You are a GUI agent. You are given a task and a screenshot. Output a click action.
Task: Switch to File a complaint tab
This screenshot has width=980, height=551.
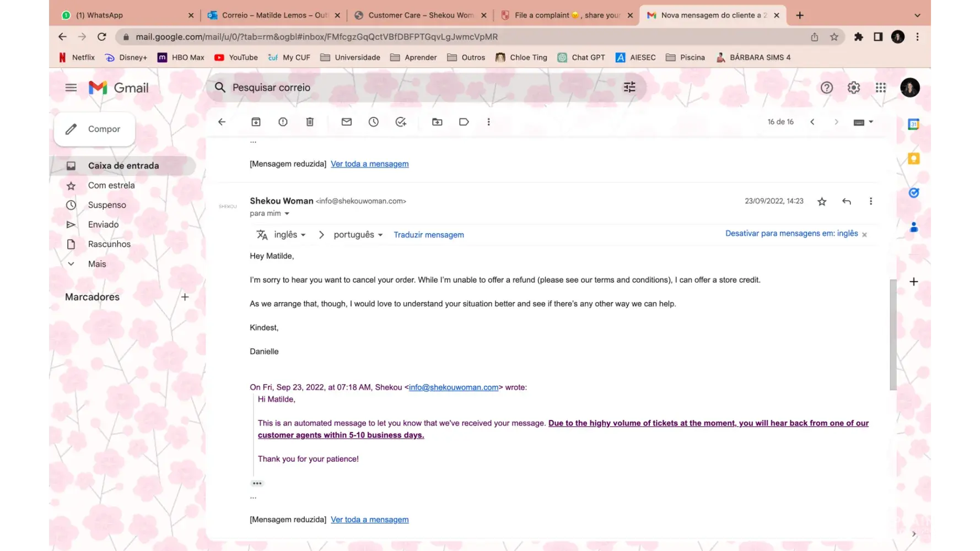pos(567,15)
